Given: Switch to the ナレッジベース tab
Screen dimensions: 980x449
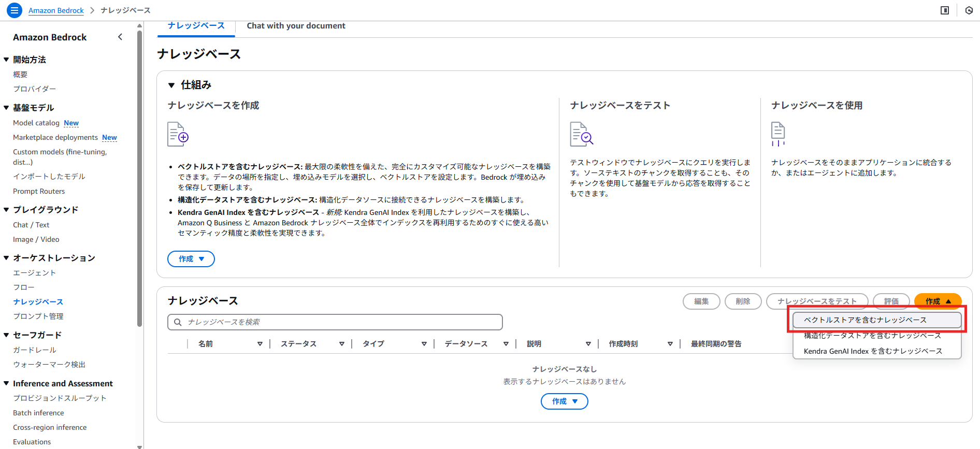Looking at the screenshot, I should pyautogui.click(x=196, y=26).
